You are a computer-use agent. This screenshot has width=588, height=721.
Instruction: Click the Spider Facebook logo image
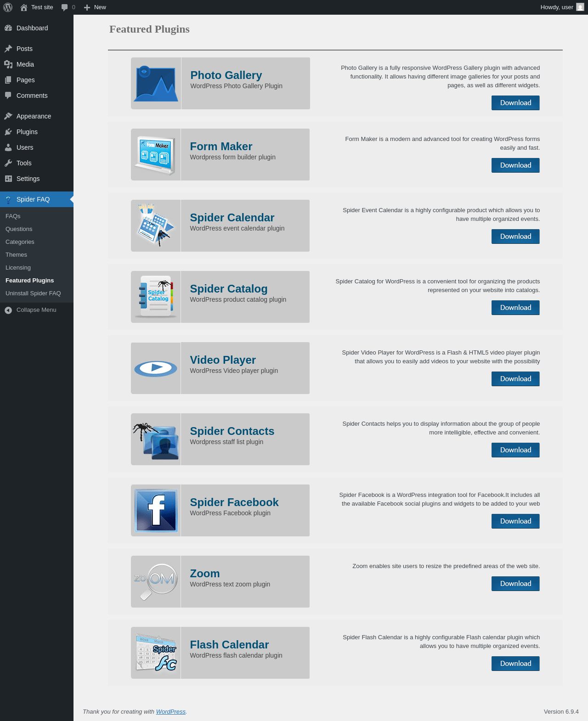coord(156,510)
